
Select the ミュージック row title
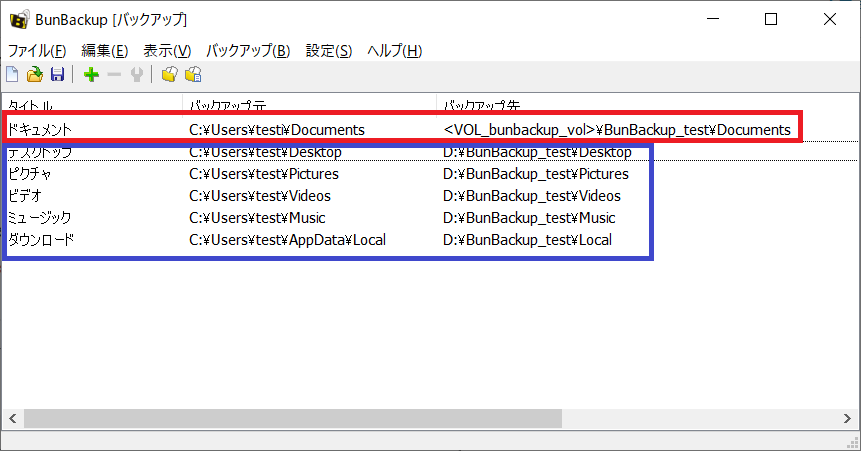[40, 218]
